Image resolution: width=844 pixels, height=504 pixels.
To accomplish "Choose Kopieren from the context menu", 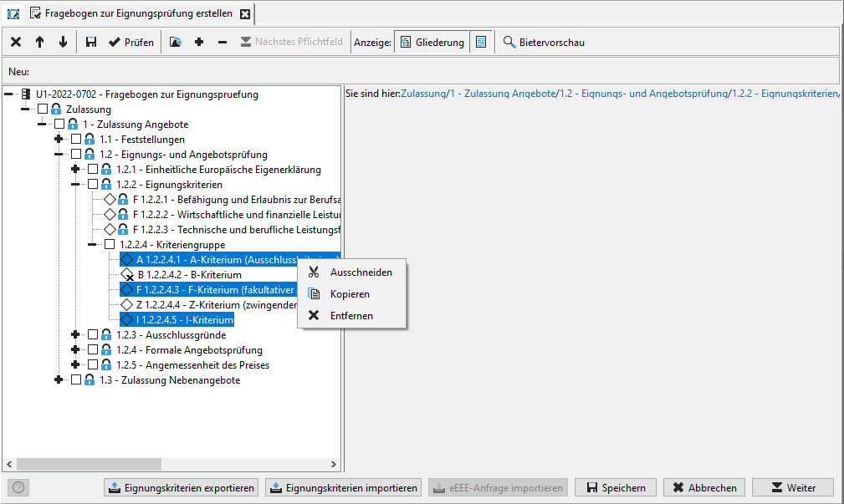I will 351,294.
